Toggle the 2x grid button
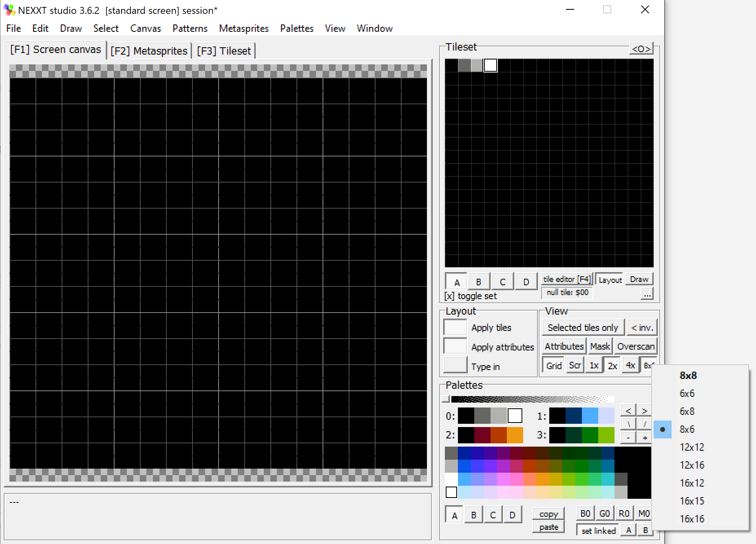The width and height of the screenshot is (756, 544). (612, 366)
